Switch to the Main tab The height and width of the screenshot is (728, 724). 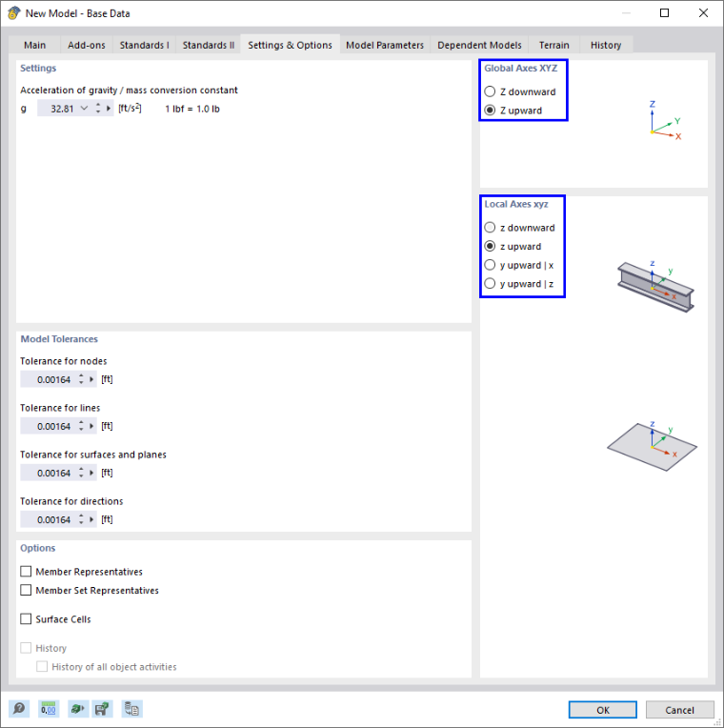point(35,45)
